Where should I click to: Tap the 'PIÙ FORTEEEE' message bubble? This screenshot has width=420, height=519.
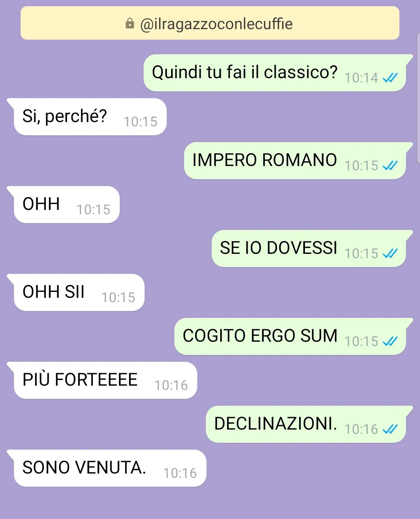click(x=102, y=380)
